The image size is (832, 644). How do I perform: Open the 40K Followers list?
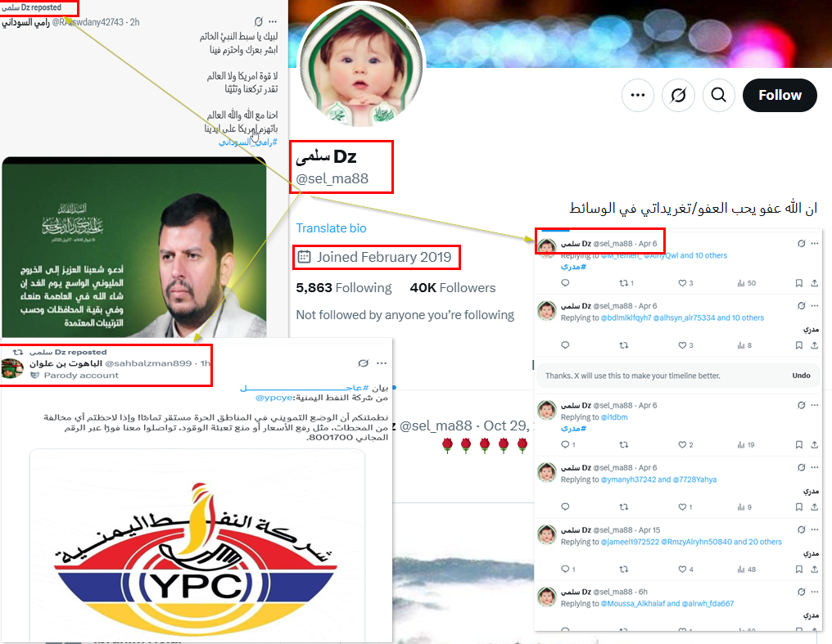(x=453, y=288)
